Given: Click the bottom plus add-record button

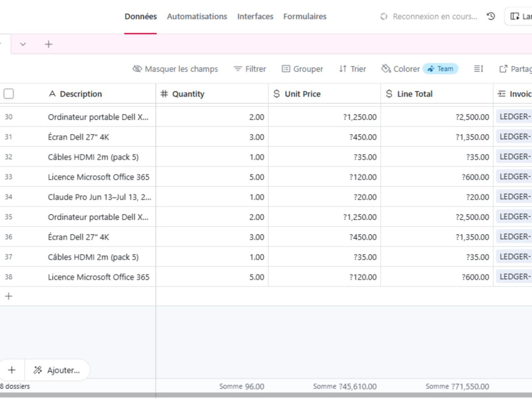Looking at the screenshot, I should click(x=12, y=370).
